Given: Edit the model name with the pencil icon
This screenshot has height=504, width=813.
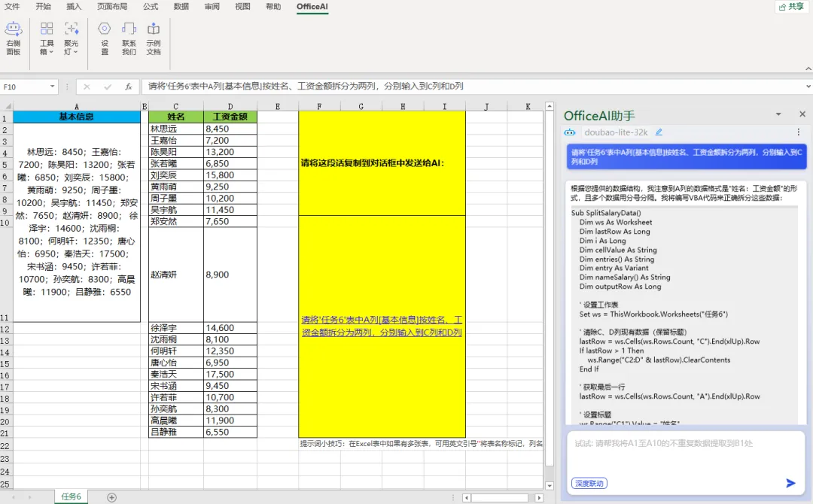Looking at the screenshot, I should (x=659, y=132).
